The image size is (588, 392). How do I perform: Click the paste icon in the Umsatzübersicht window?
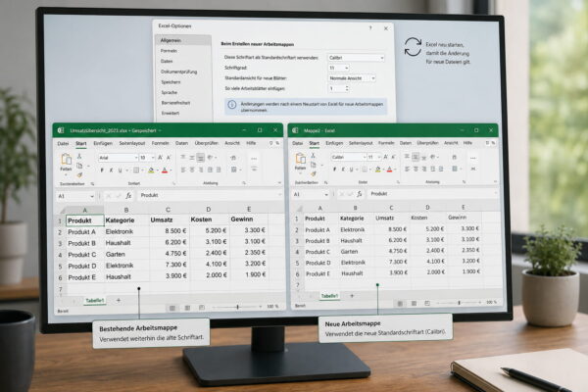click(66, 160)
